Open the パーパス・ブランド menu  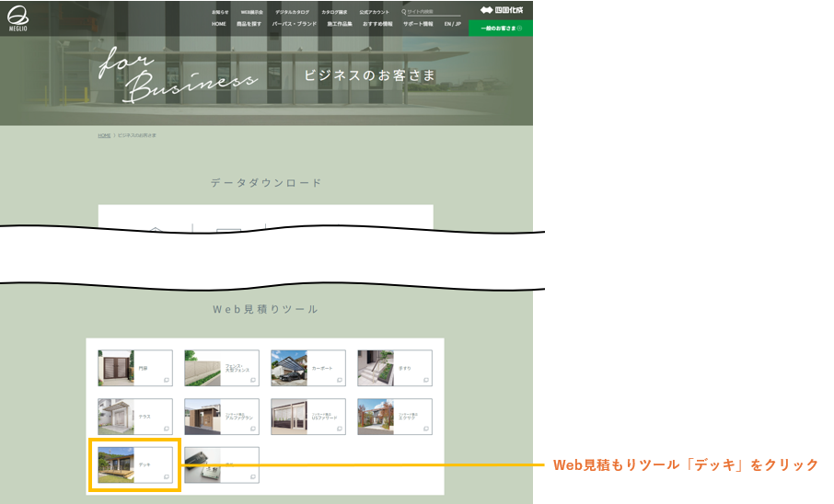coord(294,24)
